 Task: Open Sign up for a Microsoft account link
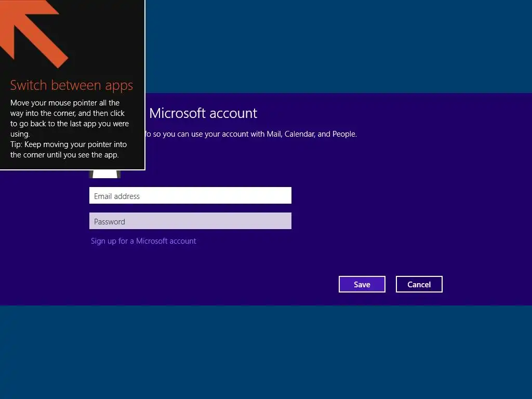point(143,241)
